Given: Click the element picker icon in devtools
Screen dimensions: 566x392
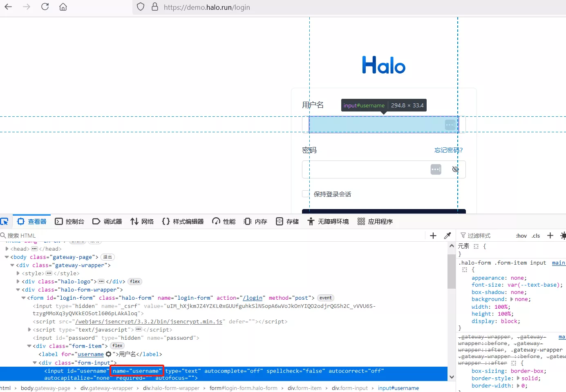Looking at the screenshot, I should tap(4, 221).
